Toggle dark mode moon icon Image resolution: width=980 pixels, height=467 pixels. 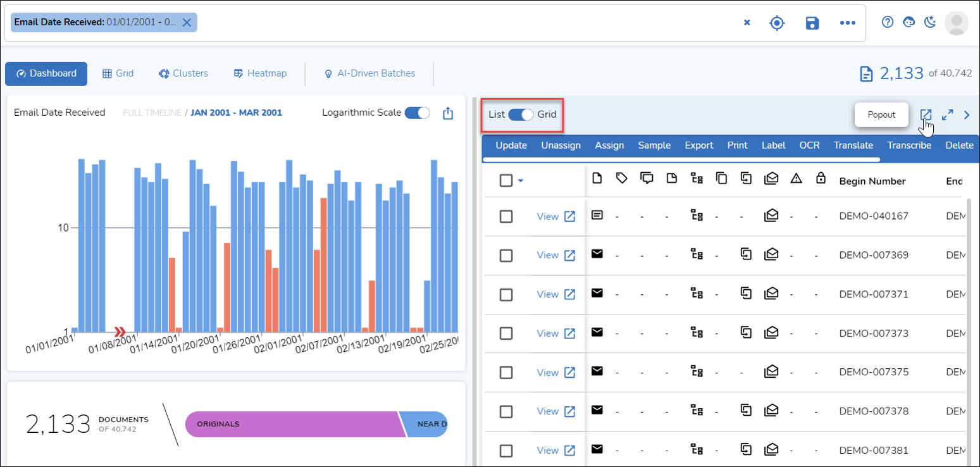[x=929, y=22]
